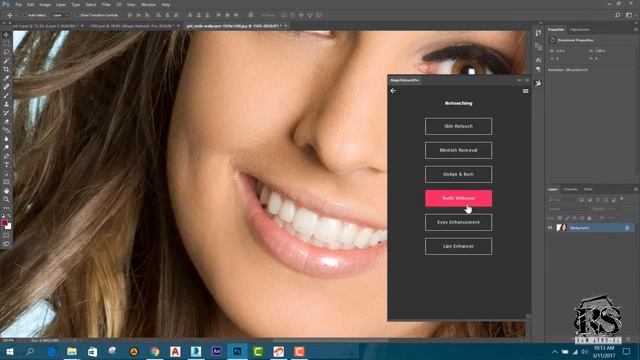Toggle the Auto-Select checkbox

[x=25, y=15]
